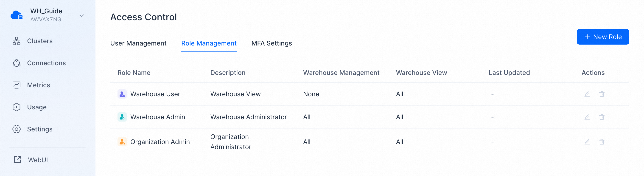Screen dimensions: 644x176
Task: Click the cloud database logo
Action: (x=17, y=15)
